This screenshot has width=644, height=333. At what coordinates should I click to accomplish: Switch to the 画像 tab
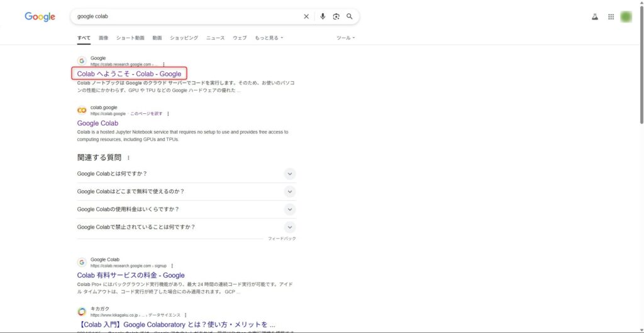104,38
